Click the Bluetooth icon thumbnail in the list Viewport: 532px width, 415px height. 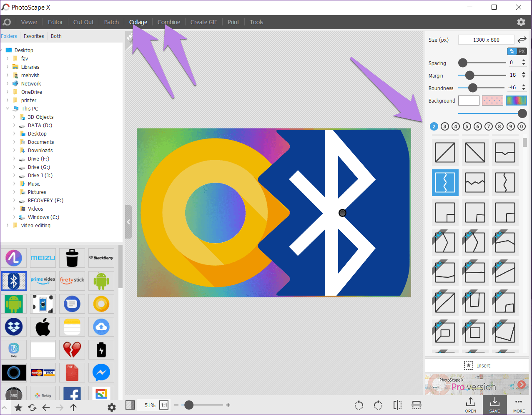(x=14, y=281)
